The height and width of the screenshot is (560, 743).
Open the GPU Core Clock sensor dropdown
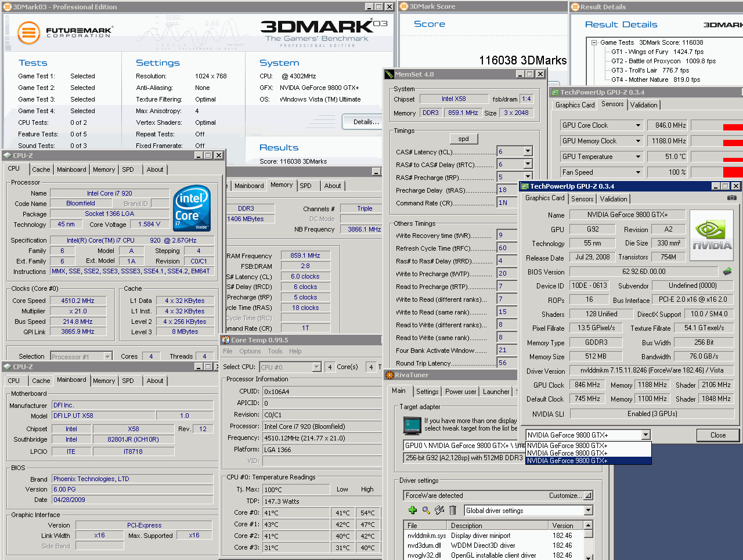pos(638,125)
